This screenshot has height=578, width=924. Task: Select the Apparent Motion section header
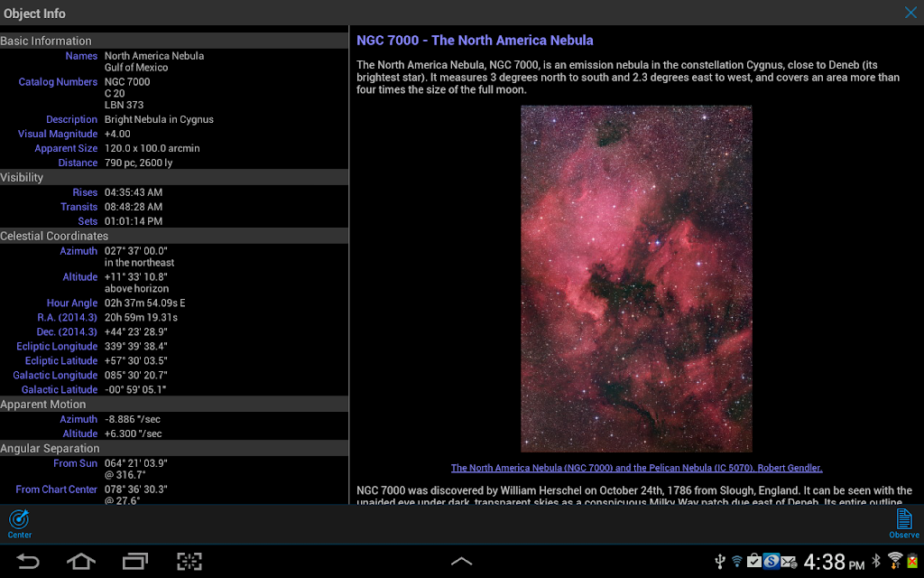click(174, 404)
